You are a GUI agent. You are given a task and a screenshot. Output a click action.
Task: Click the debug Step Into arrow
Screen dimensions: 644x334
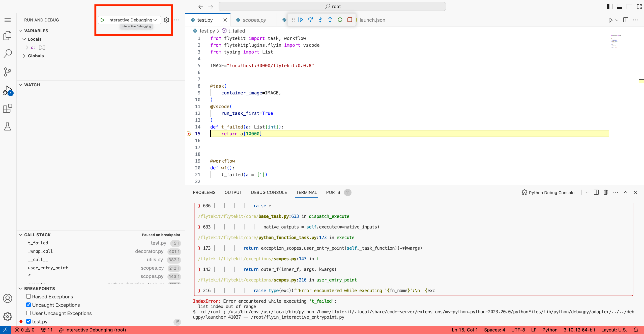pos(320,20)
